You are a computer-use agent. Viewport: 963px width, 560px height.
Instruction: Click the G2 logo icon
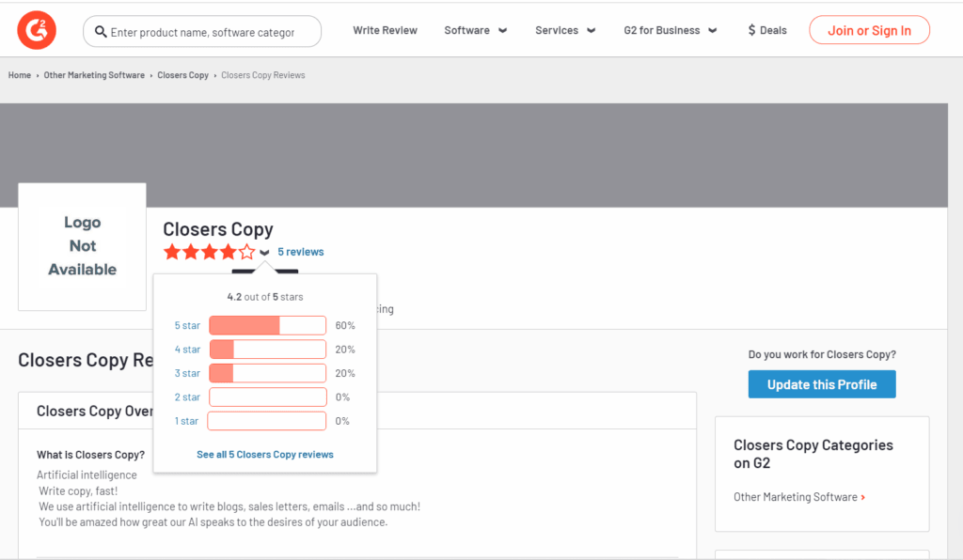[37, 30]
